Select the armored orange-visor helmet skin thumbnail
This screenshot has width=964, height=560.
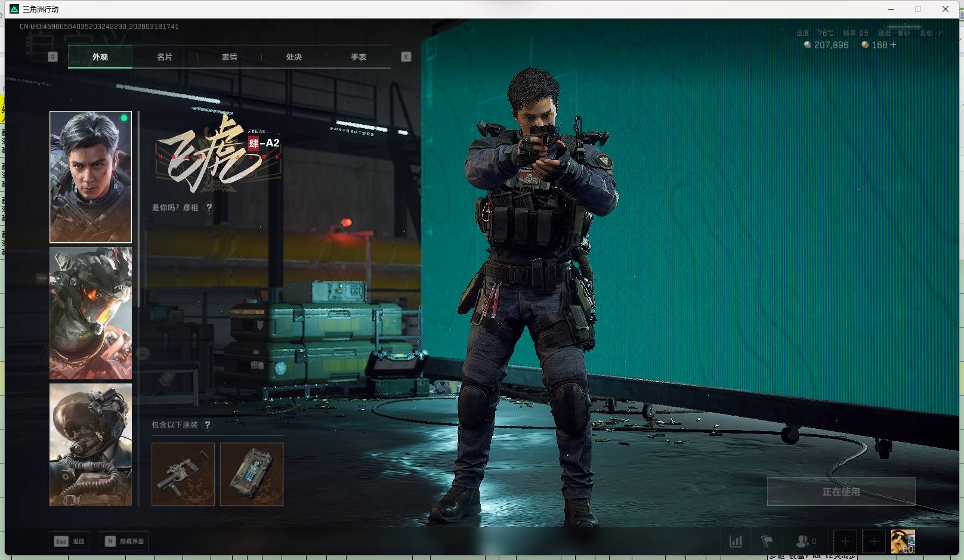click(x=91, y=313)
